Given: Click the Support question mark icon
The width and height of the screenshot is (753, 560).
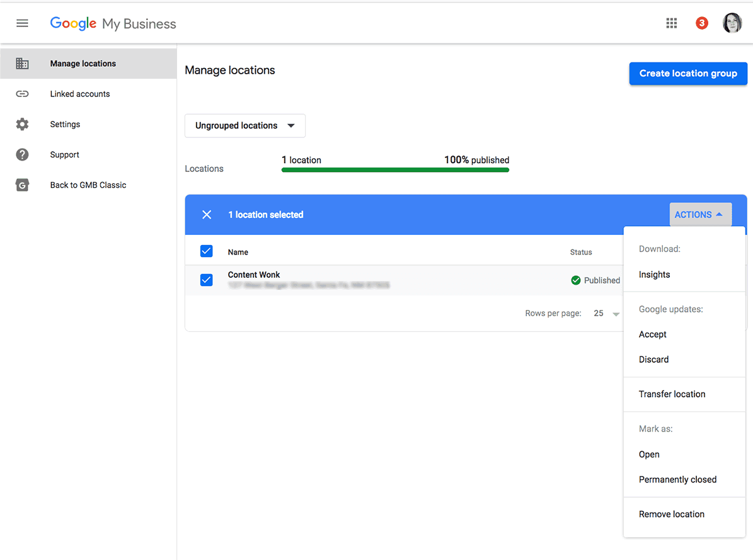Looking at the screenshot, I should (22, 155).
